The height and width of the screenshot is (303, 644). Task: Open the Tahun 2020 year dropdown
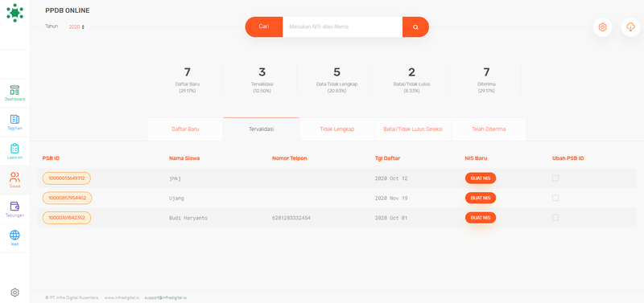click(x=76, y=27)
